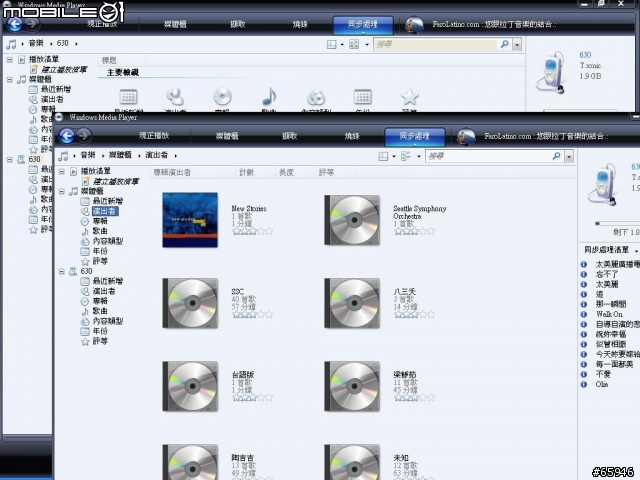Click the info icon beside 不愛
The image size is (640, 480).
[x=584, y=374]
